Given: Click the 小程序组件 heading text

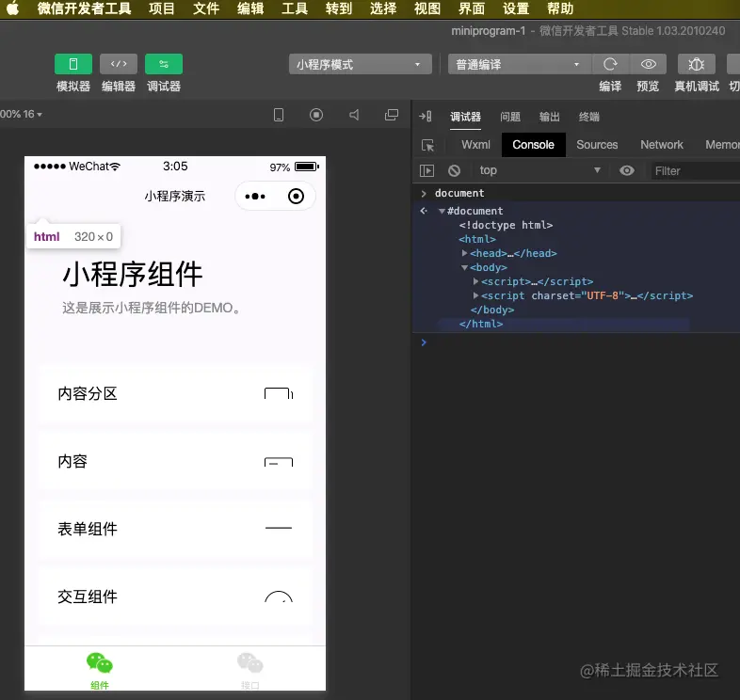Looking at the screenshot, I should pos(133,275).
